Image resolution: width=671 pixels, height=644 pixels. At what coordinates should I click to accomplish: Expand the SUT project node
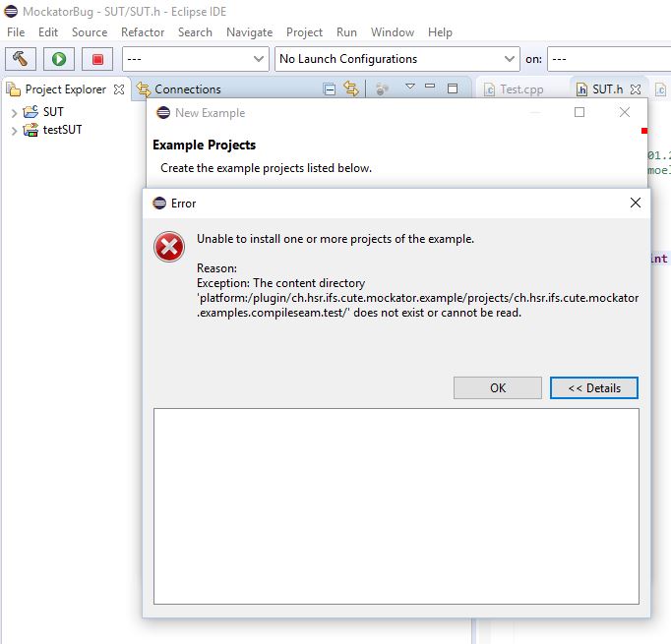[14, 113]
